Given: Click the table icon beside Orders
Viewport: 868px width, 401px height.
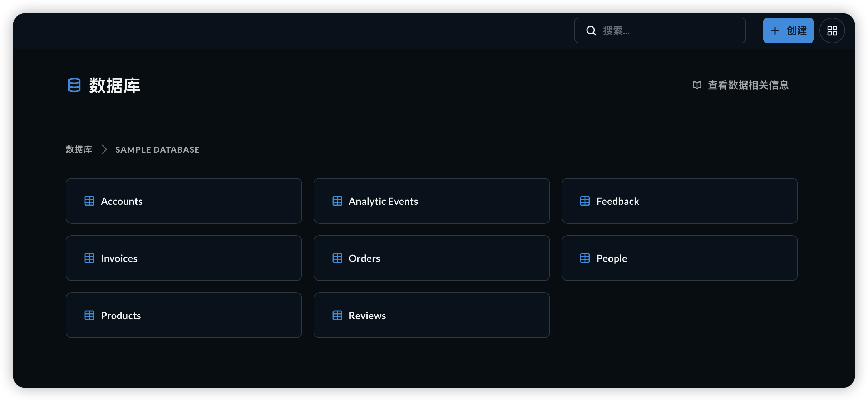Looking at the screenshot, I should pos(337,258).
